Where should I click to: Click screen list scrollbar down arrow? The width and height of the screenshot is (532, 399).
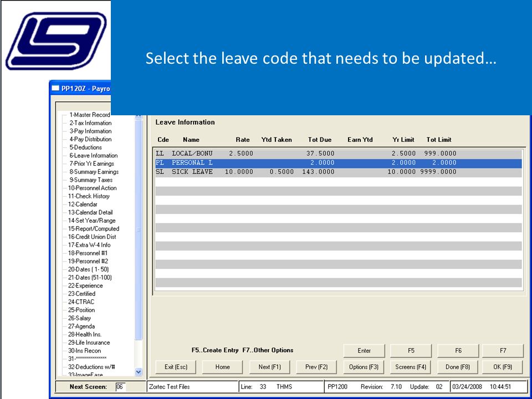(x=139, y=372)
